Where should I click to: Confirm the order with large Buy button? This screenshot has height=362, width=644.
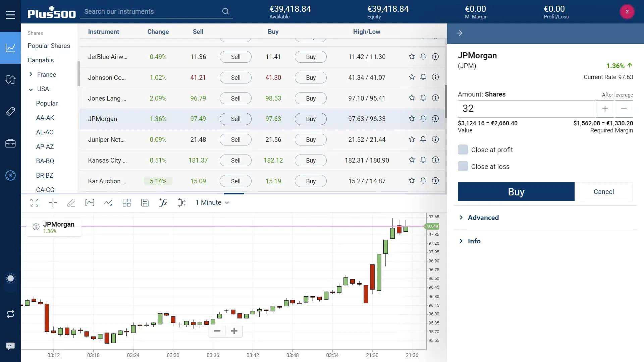point(516,192)
